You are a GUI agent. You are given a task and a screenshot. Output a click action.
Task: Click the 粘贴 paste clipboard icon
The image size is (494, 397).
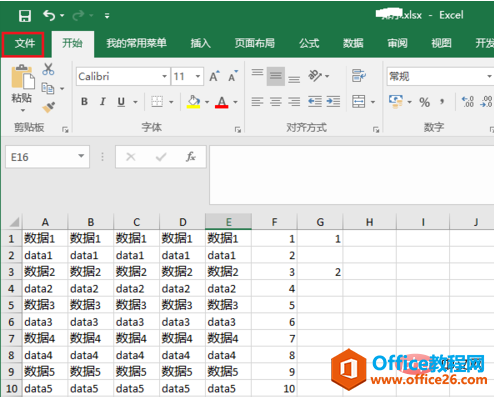coord(22,77)
